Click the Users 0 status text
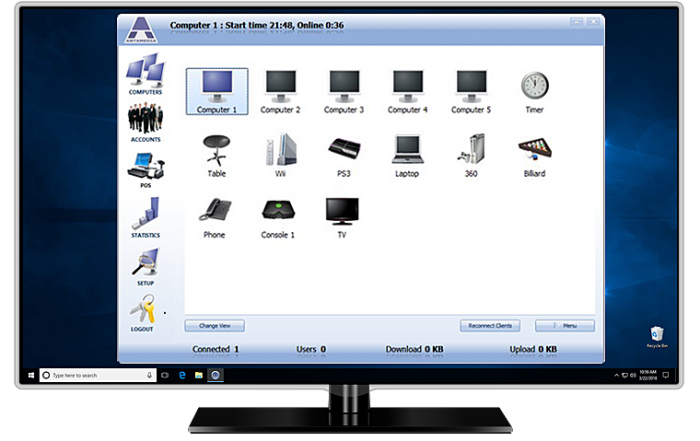This screenshot has height=441, width=700. pyautogui.click(x=311, y=349)
